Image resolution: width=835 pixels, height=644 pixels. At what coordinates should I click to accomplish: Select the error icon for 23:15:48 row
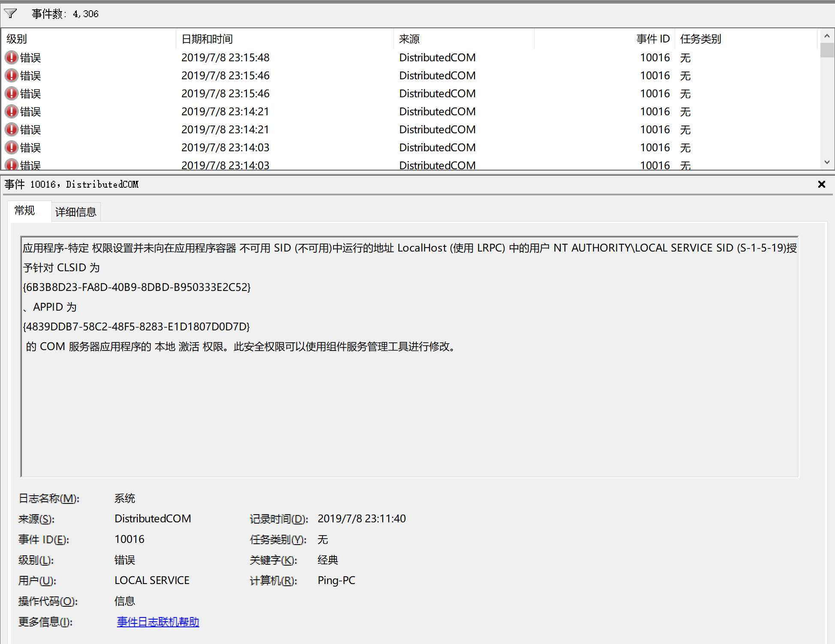(x=12, y=57)
